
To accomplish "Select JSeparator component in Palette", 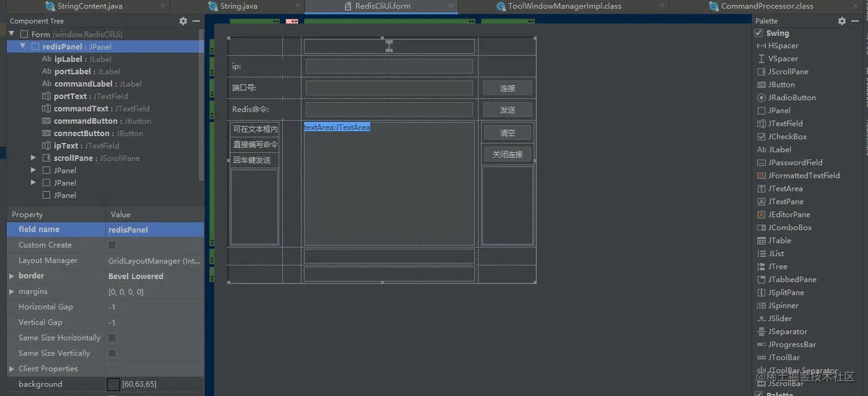I will (782, 332).
